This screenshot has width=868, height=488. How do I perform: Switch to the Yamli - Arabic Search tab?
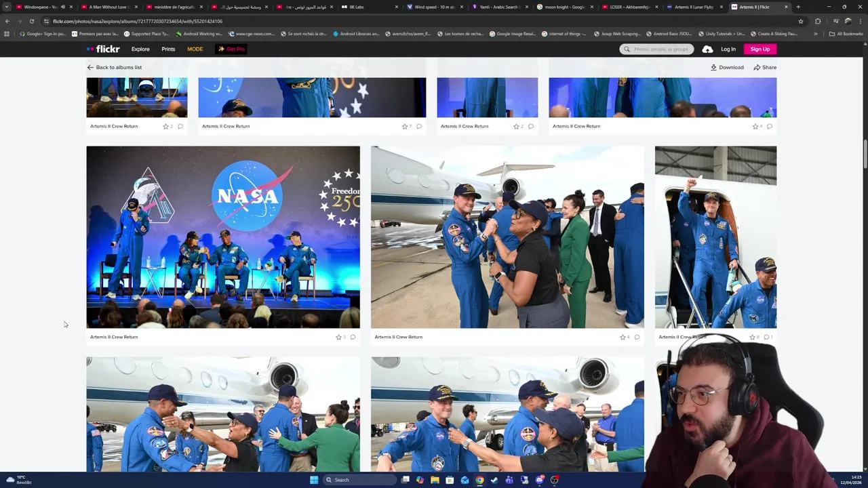coord(499,7)
